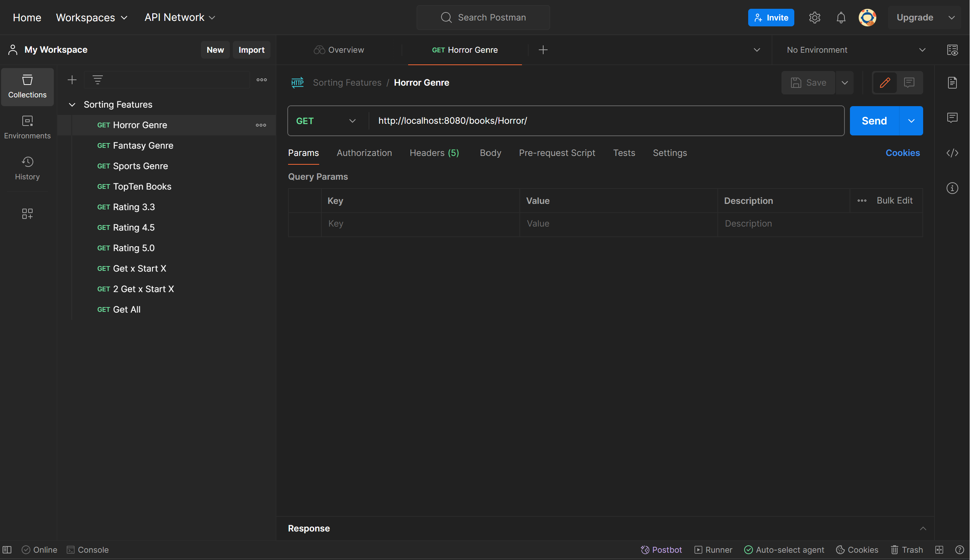970x560 pixels.
Task: Switch to the Authorization tab
Action: 364,153
